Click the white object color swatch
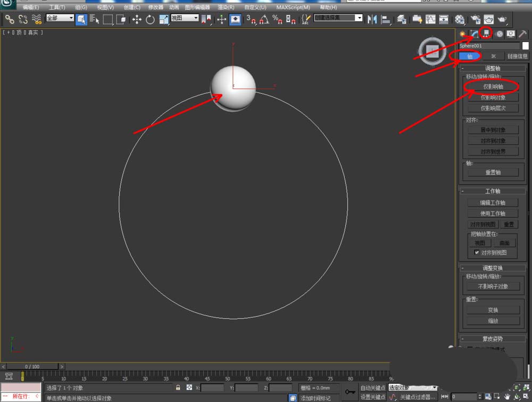 click(525, 46)
